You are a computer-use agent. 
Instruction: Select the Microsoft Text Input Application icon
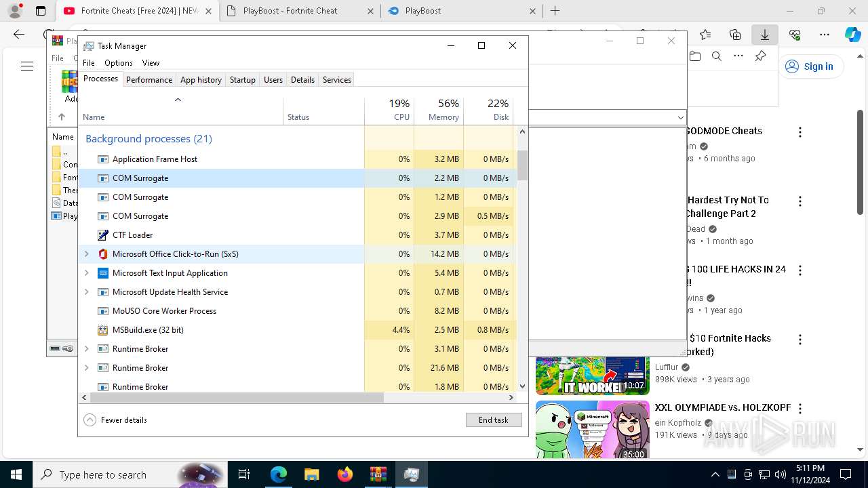click(103, 272)
